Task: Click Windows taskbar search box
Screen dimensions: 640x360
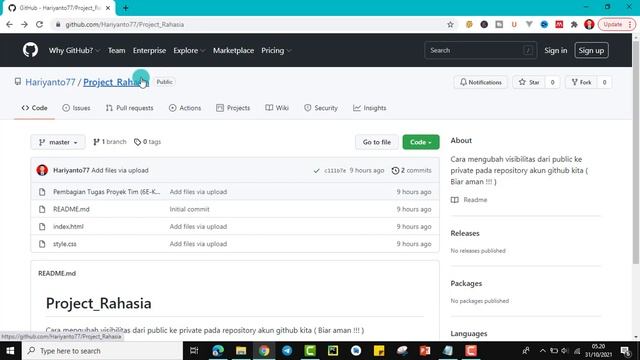Action: [x=103, y=351]
